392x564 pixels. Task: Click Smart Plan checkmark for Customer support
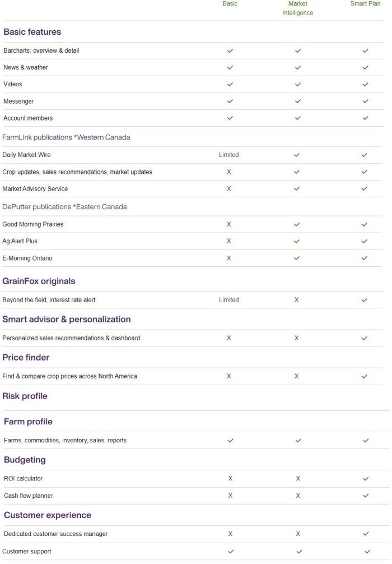point(367,552)
